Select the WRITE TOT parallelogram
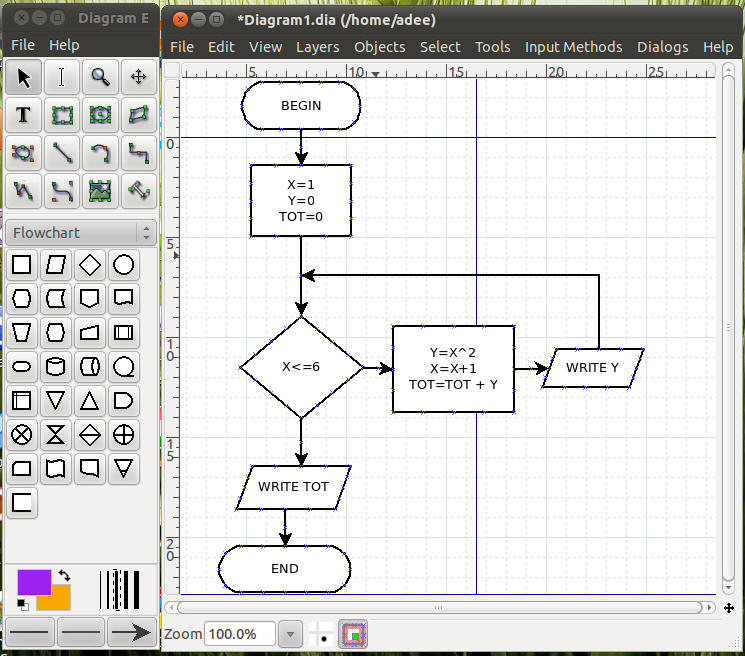This screenshot has width=745, height=656. [293, 487]
